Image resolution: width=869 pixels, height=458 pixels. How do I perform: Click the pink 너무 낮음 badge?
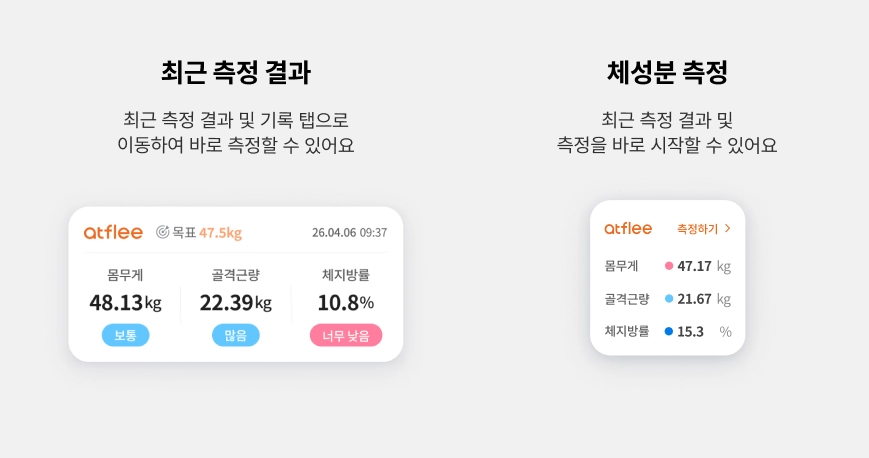coord(346,335)
